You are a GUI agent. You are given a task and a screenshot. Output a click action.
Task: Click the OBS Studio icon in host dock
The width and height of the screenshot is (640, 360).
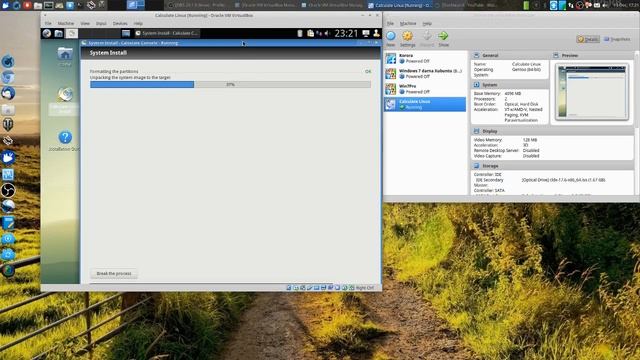click(x=8, y=190)
